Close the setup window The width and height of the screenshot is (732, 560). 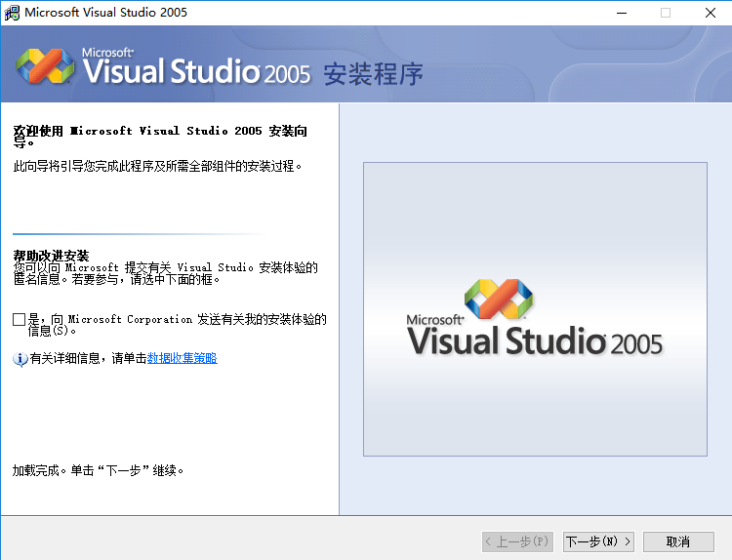click(711, 13)
